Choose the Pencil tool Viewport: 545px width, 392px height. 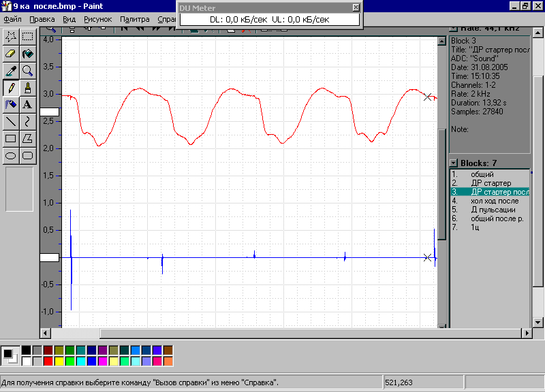click(11, 88)
